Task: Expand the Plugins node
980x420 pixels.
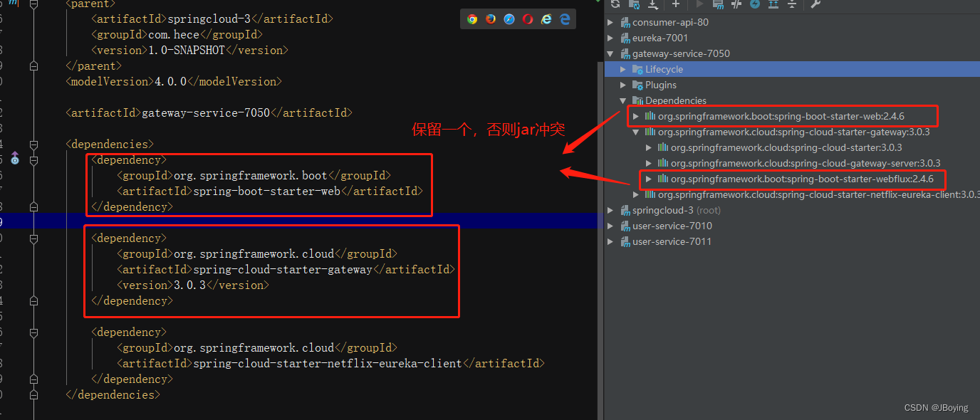Action: tap(623, 85)
